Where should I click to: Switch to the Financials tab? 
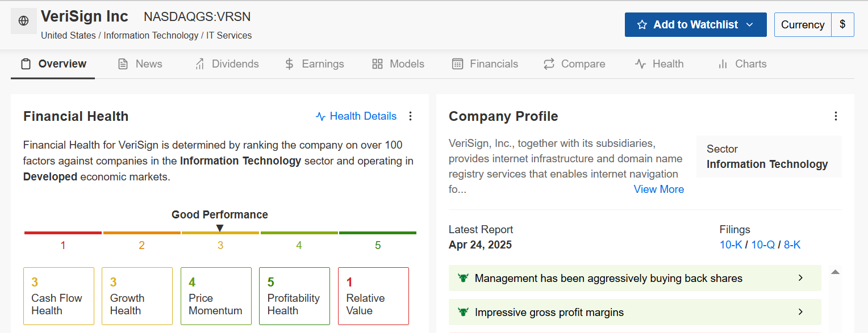[485, 64]
